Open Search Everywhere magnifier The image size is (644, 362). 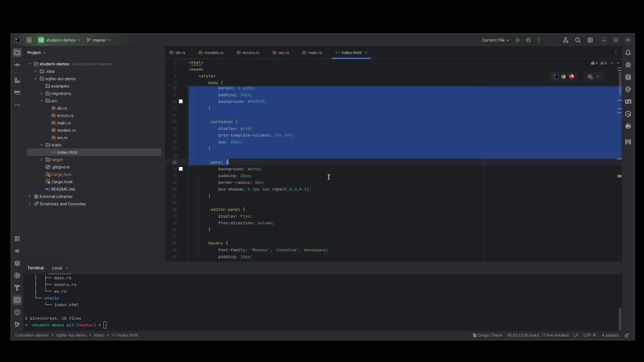tap(578, 40)
